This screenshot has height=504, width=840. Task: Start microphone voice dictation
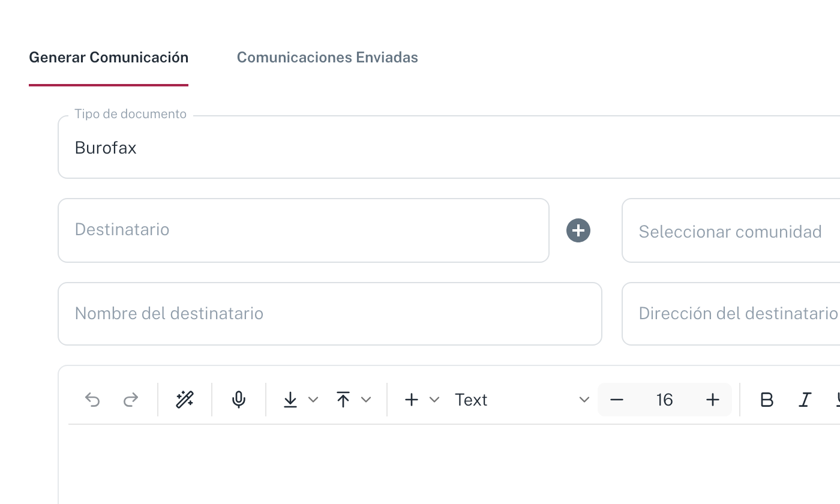(239, 400)
